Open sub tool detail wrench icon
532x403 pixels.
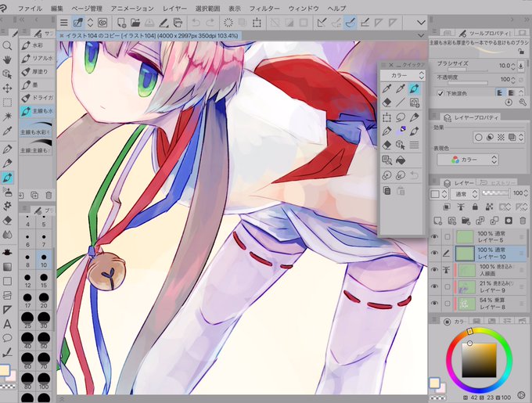click(x=523, y=102)
